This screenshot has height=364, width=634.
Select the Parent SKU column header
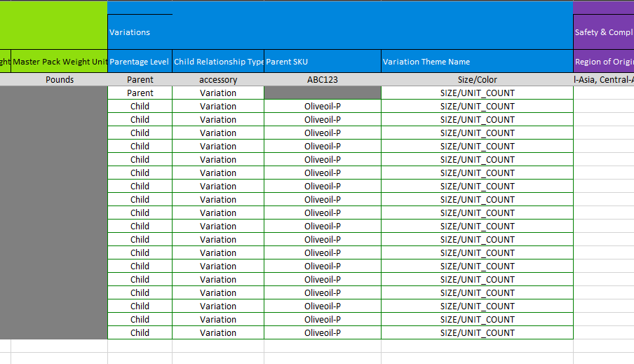point(323,62)
